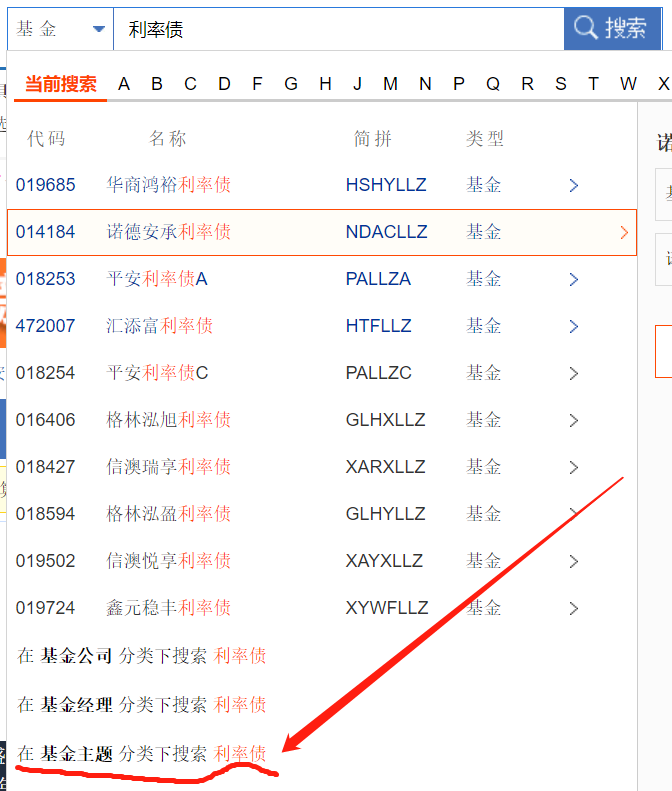Select fund name 格林泓盈利率债

[x=169, y=514]
